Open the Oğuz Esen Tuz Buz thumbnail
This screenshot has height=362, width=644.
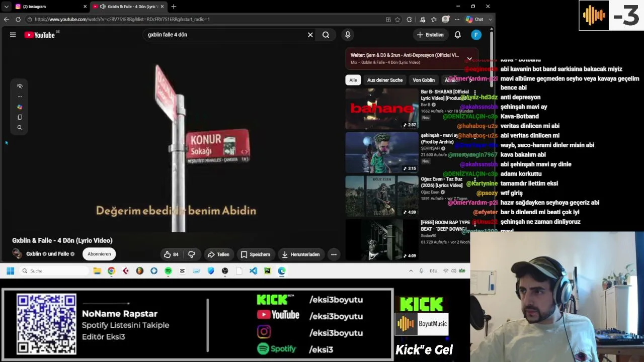(382, 196)
